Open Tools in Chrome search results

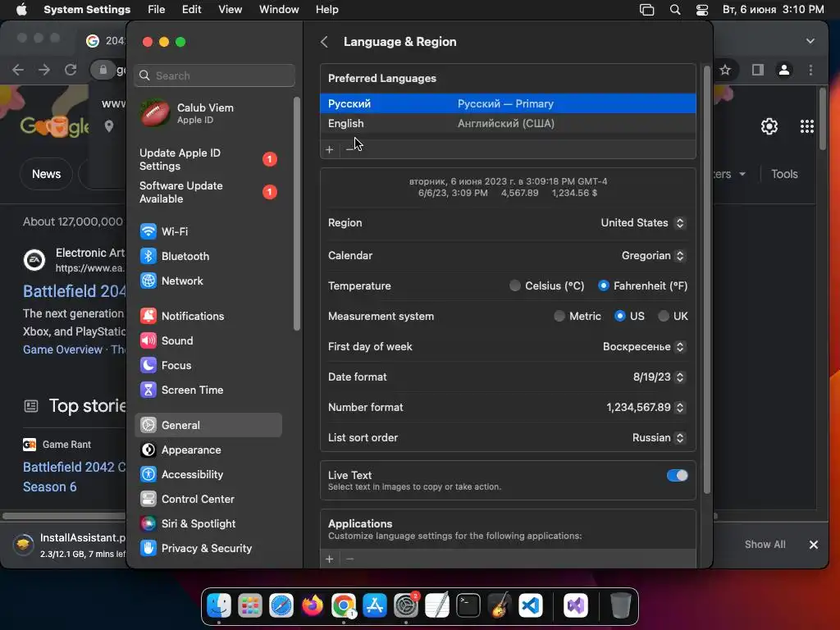click(784, 174)
